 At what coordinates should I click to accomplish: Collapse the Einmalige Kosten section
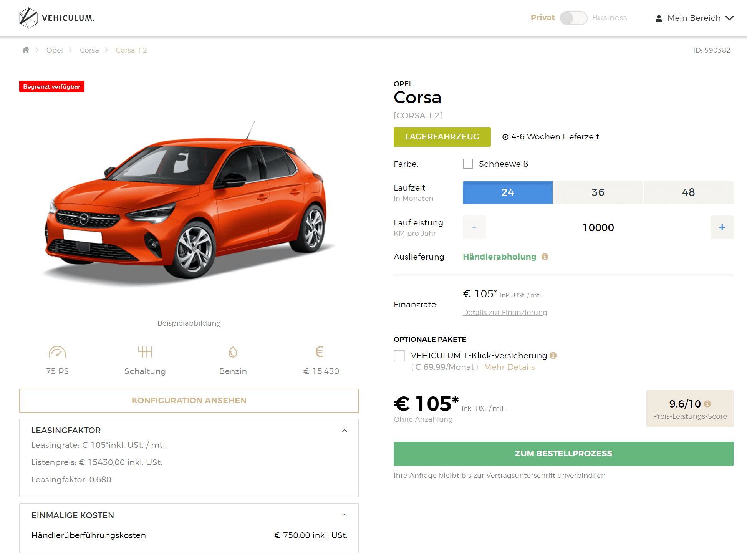[345, 515]
